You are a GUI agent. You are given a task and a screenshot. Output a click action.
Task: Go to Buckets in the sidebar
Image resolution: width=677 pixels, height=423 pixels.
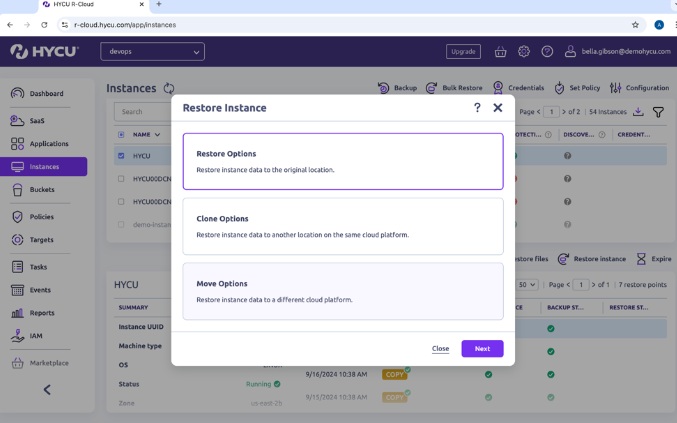[x=43, y=189]
